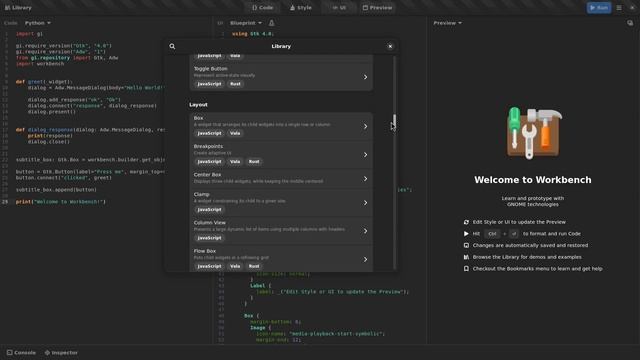Open the Flow Box demo
Screen dimensions: 640x360
click(x=281, y=259)
